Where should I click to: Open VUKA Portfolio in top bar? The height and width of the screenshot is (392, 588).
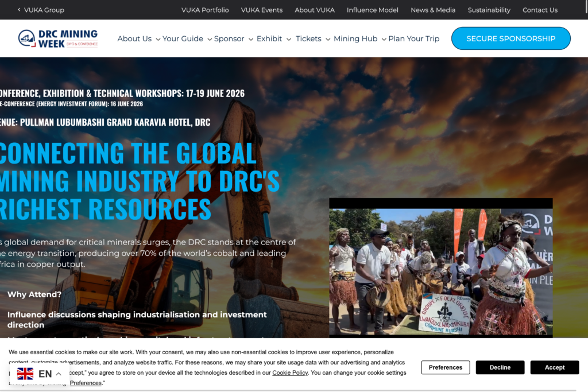[205, 10]
